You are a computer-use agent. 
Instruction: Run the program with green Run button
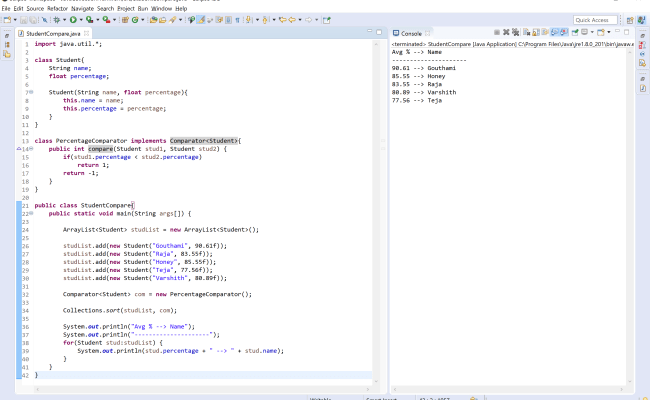pyautogui.click(x=73, y=20)
